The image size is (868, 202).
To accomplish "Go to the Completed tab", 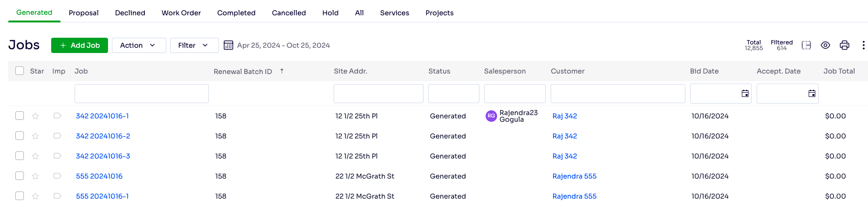I will pos(236,13).
